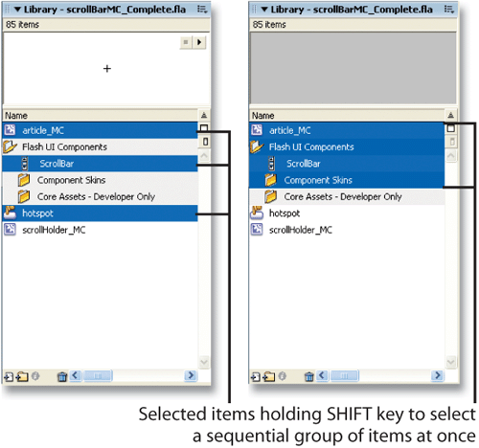This screenshot has height=448, width=479.
Task: Open options menu of left Library panel
Action: pyautogui.click(x=202, y=10)
